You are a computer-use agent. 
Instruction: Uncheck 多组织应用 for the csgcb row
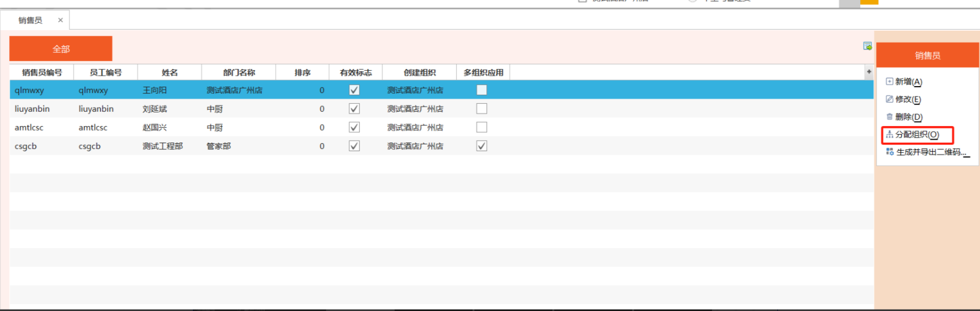(482, 146)
